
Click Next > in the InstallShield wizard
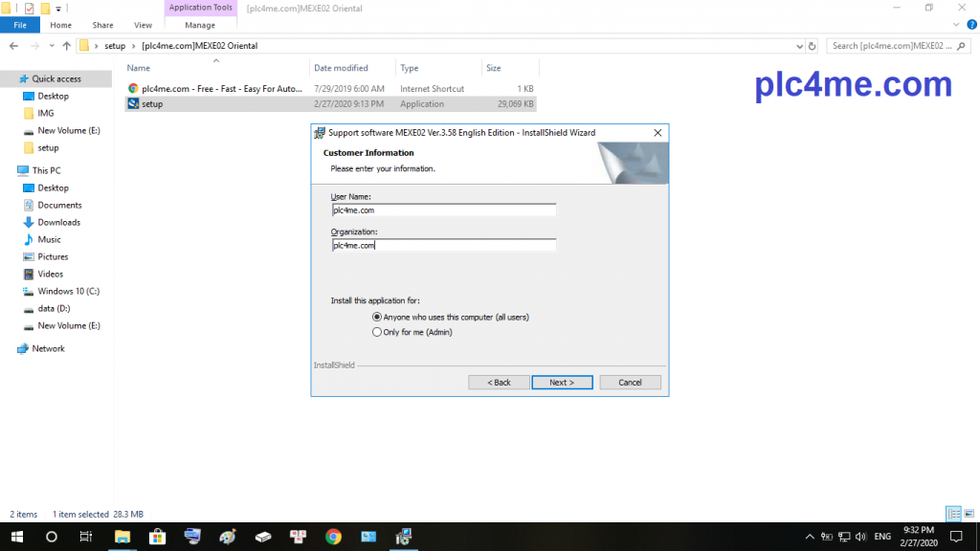(x=561, y=383)
